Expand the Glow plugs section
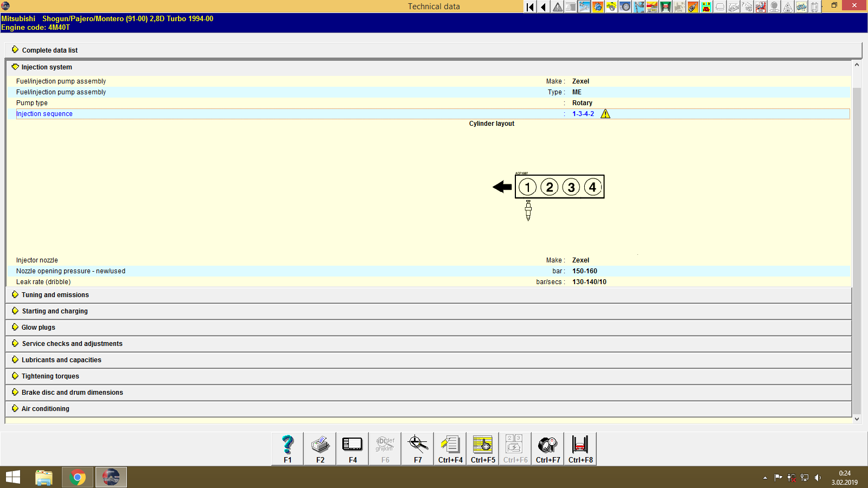868x488 pixels. pyautogui.click(x=37, y=327)
